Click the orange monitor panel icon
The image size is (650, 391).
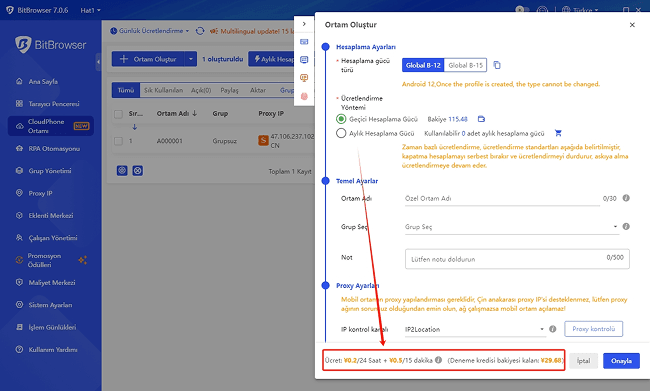click(304, 78)
